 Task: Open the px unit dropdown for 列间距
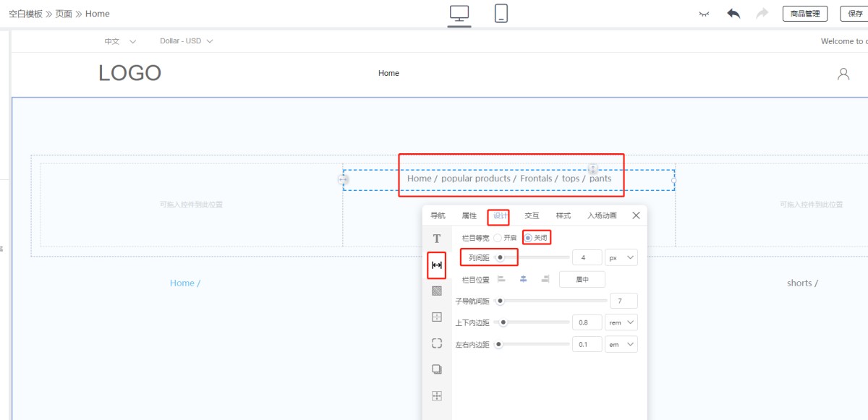pyautogui.click(x=621, y=257)
